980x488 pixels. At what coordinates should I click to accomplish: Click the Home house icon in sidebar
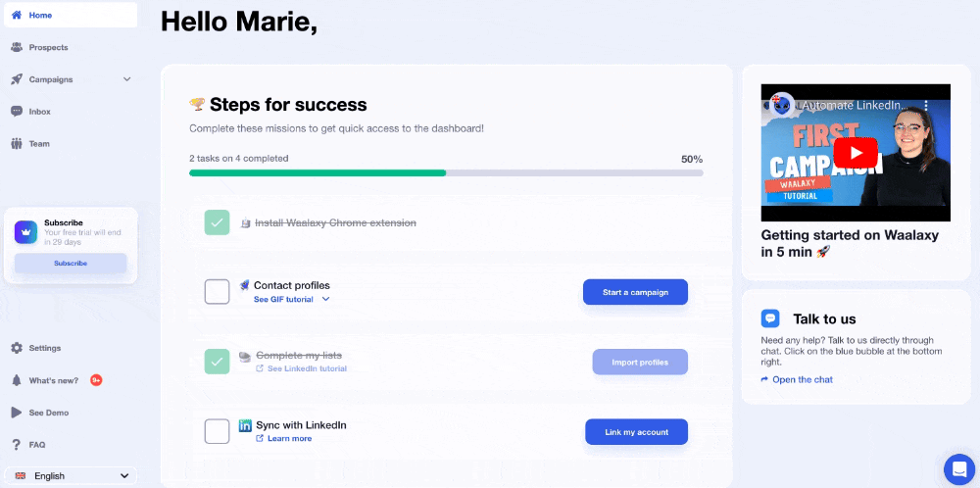[x=17, y=15]
